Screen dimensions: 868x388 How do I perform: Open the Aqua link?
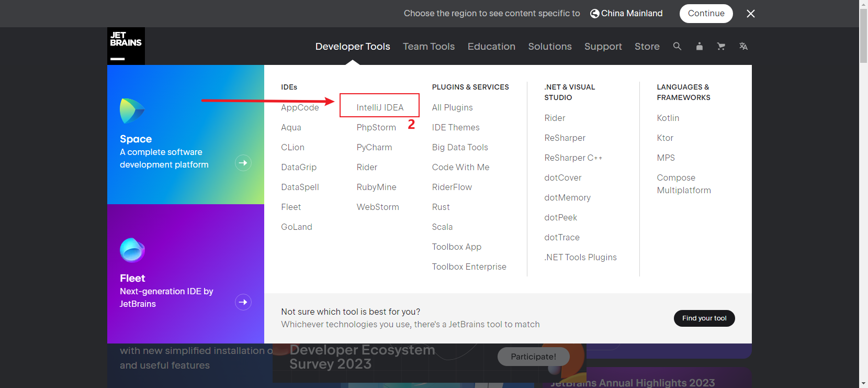(291, 127)
